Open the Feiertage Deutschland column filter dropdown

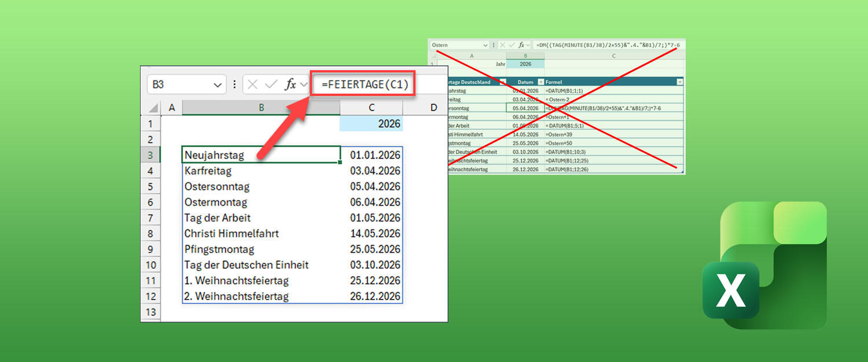click(503, 82)
